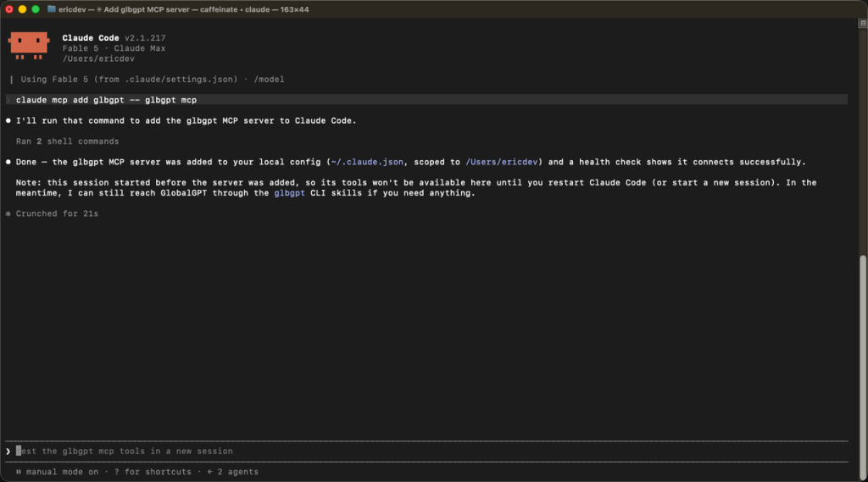Click the 'Note: this session started before' paragraph

coord(416,187)
